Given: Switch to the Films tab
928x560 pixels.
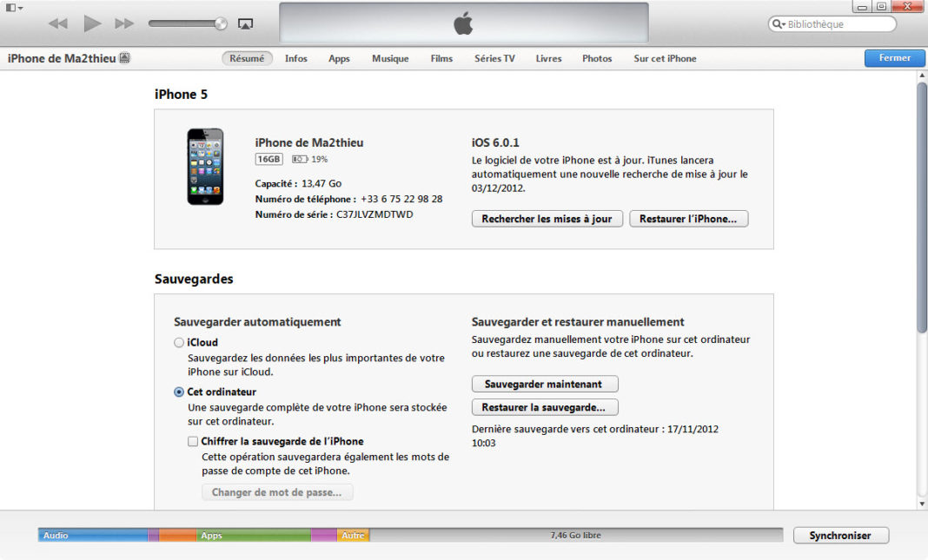Looking at the screenshot, I should [x=441, y=58].
